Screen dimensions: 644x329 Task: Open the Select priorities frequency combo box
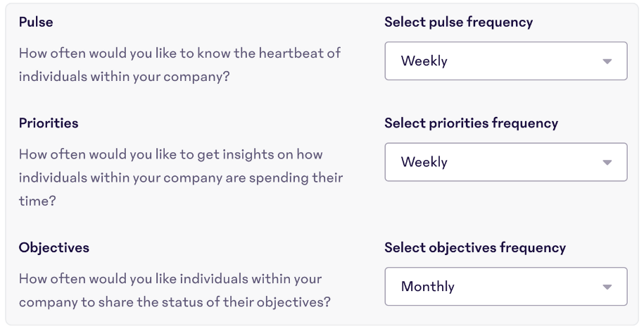pos(506,162)
